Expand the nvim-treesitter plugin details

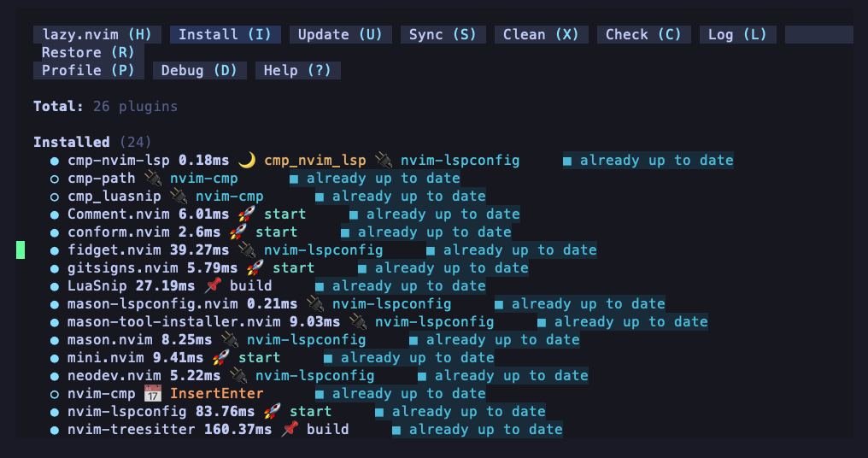pos(132,429)
